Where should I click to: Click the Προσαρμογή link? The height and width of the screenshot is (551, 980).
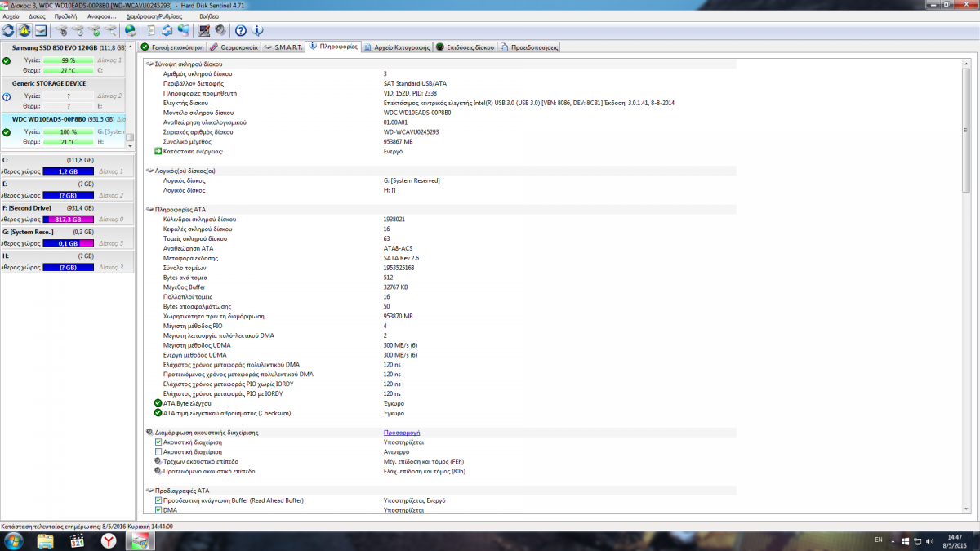point(402,433)
